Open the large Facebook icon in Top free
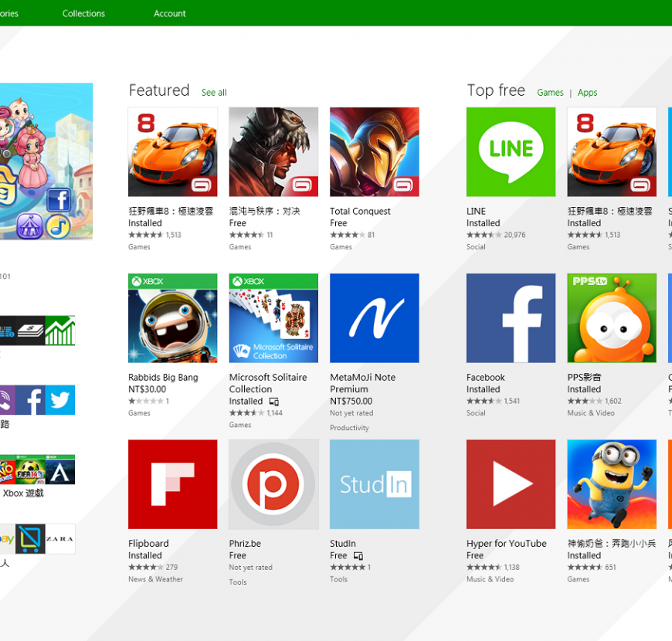This screenshot has width=672, height=641. pos(511,318)
